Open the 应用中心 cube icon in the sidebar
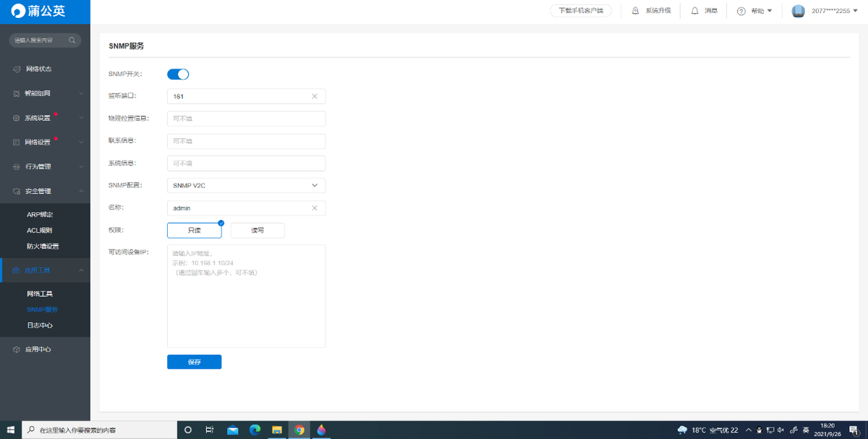The image size is (868, 439). click(x=17, y=349)
